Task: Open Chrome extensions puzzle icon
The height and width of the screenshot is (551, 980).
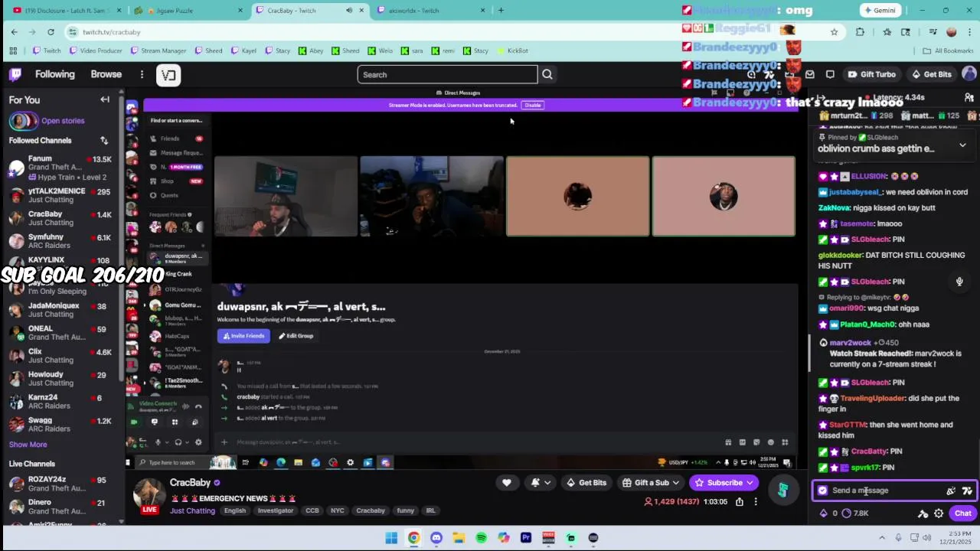Action: [x=861, y=32]
